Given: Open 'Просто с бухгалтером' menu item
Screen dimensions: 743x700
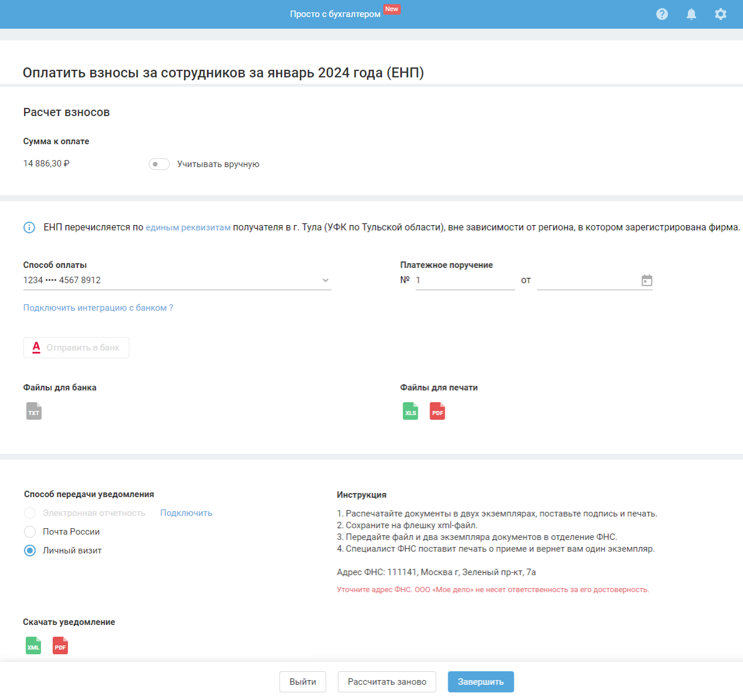Looking at the screenshot, I should (335, 14).
